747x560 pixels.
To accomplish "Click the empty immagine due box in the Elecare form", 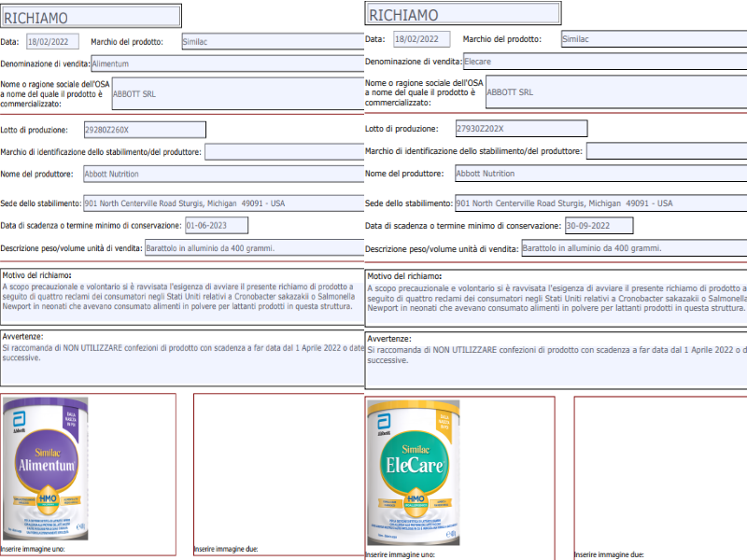I will (x=661, y=478).
